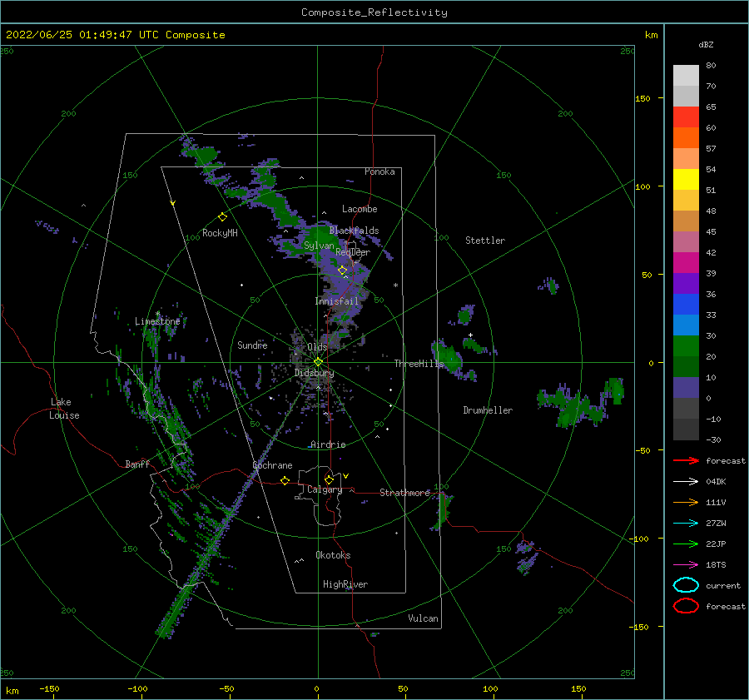Pick the bright yellow swatch in dBZ legend
749x700 pixels.
(686, 179)
